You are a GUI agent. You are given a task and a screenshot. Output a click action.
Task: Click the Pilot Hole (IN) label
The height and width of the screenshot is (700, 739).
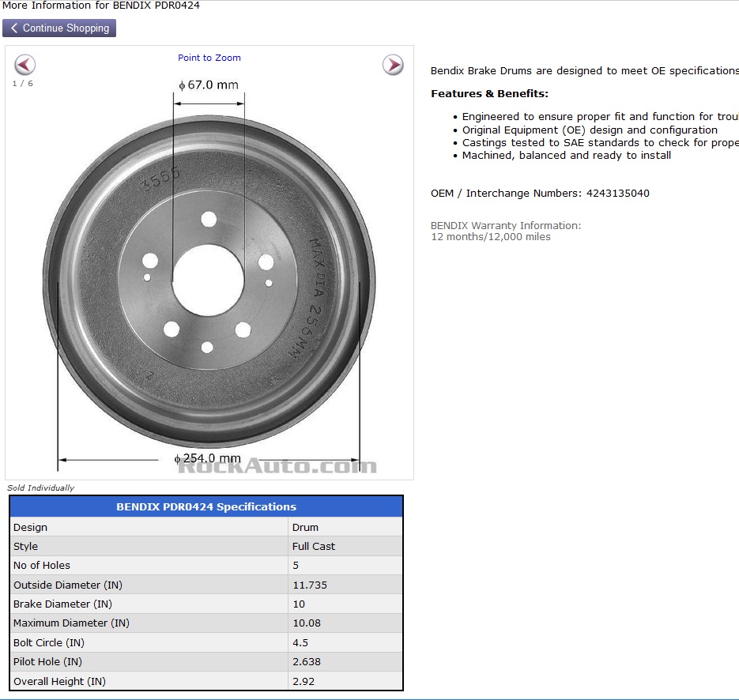point(47,661)
